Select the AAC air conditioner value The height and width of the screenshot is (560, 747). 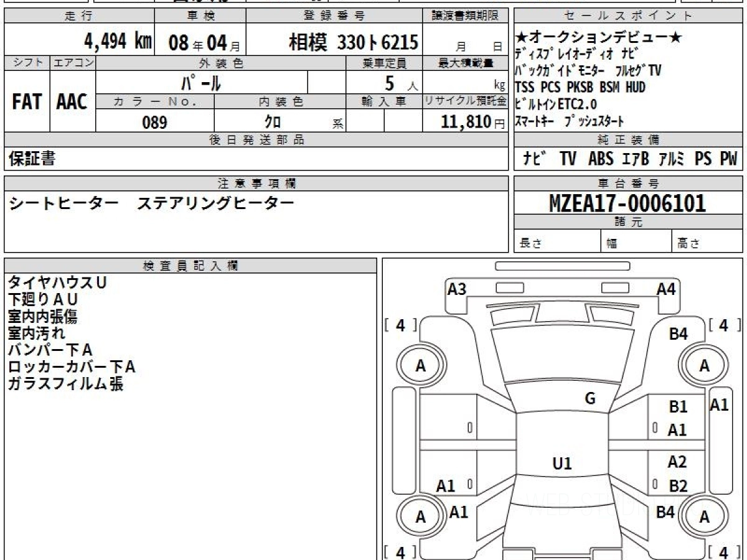point(72,102)
